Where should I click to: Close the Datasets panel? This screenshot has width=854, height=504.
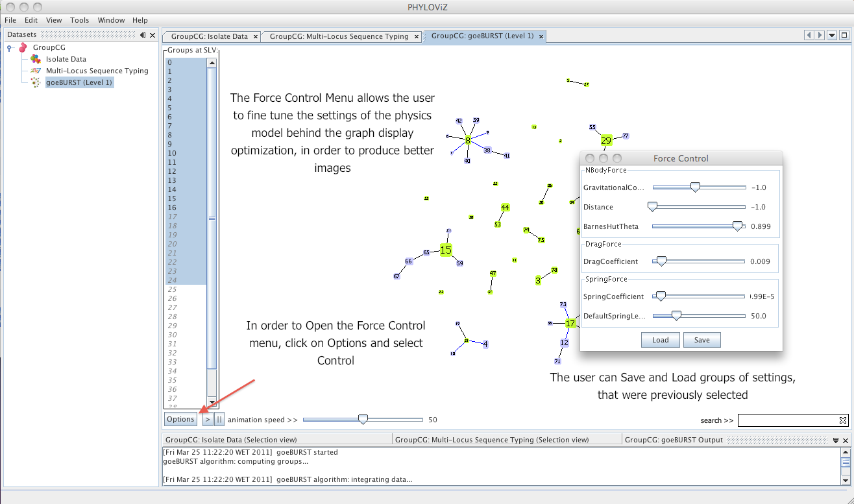[x=152, y=35]
